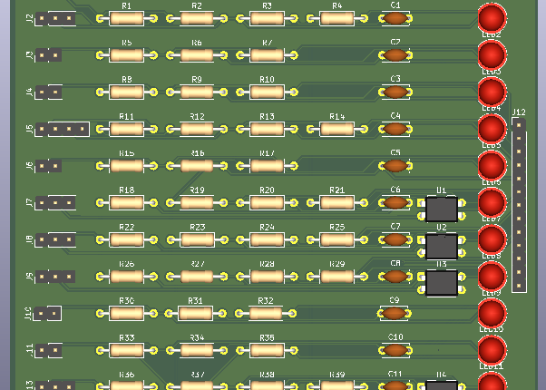
Task: Select resistor R4 beside capacitor C1
Action: (337, 18)
